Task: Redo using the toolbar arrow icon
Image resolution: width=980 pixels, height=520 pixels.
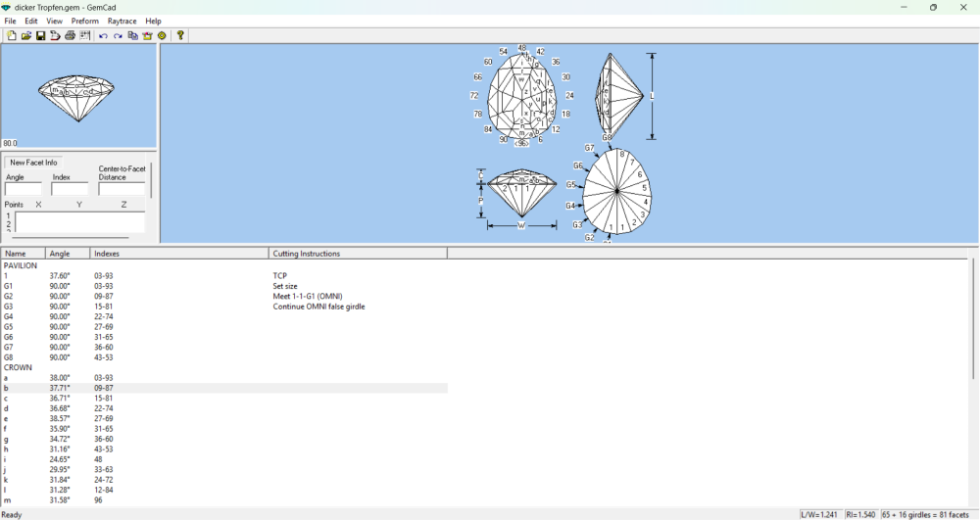Action: [118, 36]
